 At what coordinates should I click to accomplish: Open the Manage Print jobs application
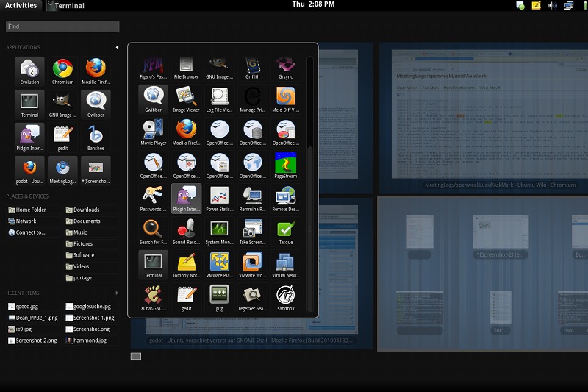[252, 99]
